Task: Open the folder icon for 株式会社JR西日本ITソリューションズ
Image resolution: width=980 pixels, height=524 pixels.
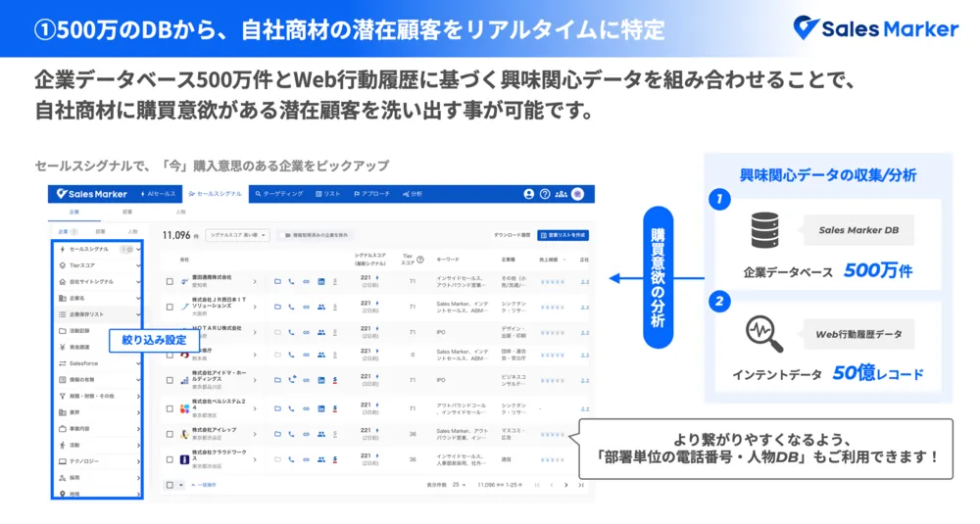Action: [x=277, y=306]
